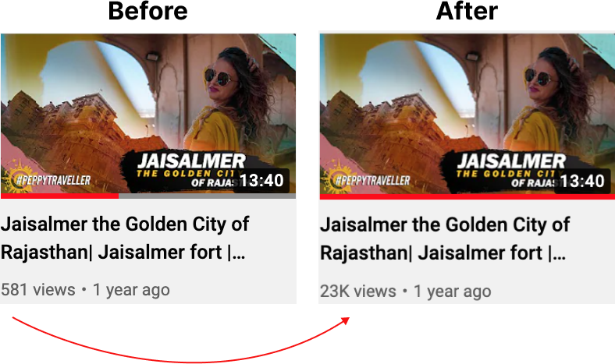Select "1 year ago" in the Before card
615x364 pixels.
pyautogui.click(x=131, y=290)
